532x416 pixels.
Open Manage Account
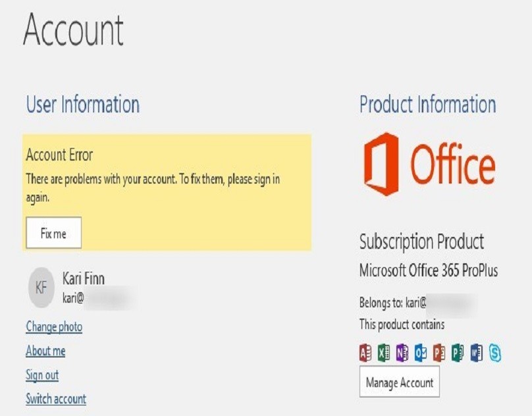click(x=400, y=382)
